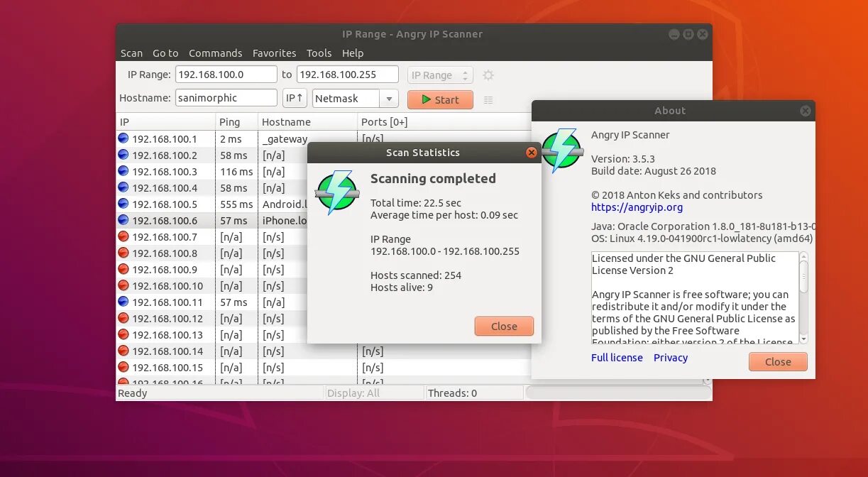Click Angry IP Scanner logo in About window
This screenshot has height=477, width=868.
[x=561, y=150]
